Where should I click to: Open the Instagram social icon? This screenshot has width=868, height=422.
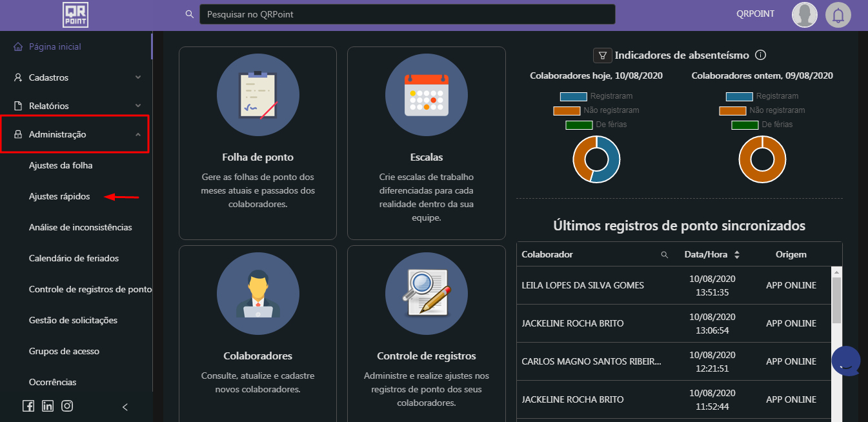coord(67,406)
